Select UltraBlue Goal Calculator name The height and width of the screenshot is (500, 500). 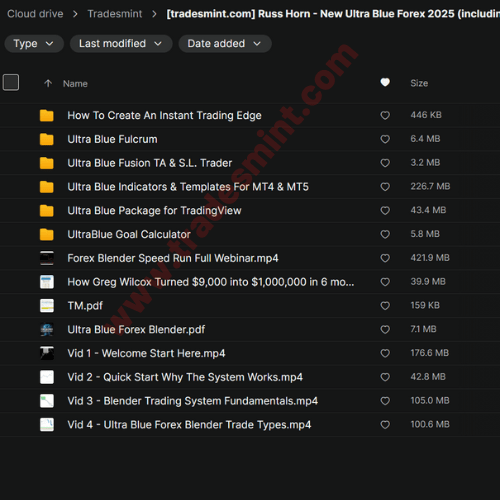click(129, 234)
